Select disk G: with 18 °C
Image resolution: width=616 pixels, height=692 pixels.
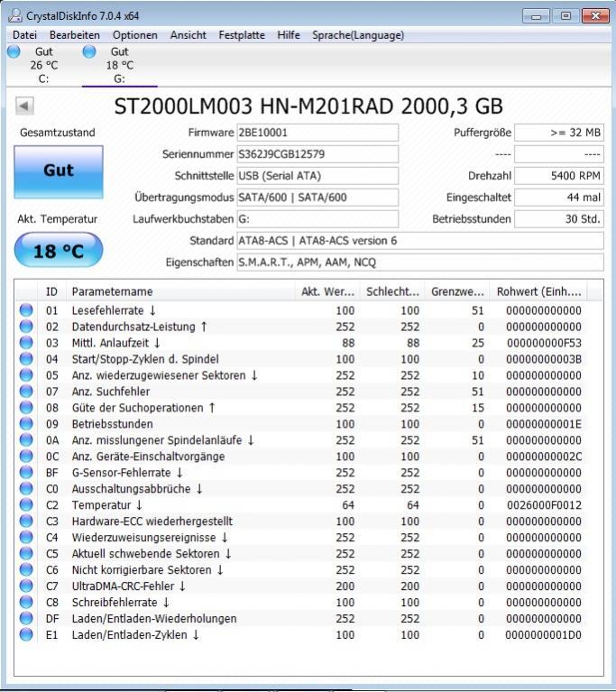point(120,65)
